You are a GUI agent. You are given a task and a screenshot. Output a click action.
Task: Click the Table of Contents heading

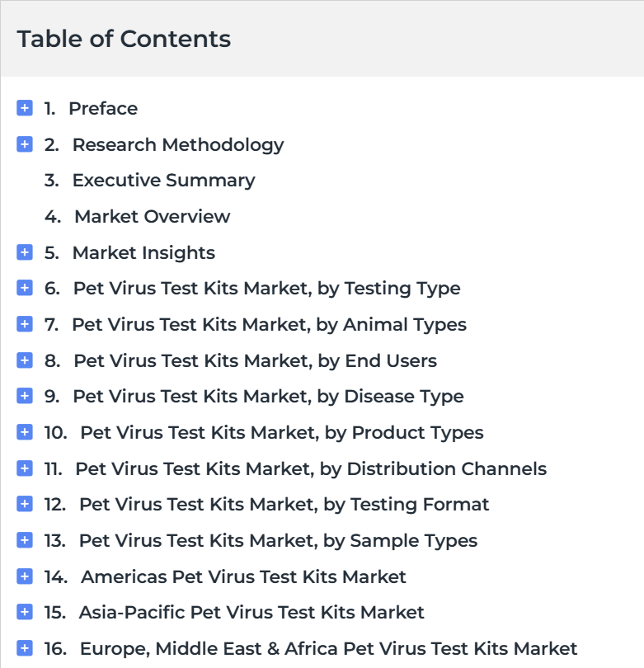124,39
